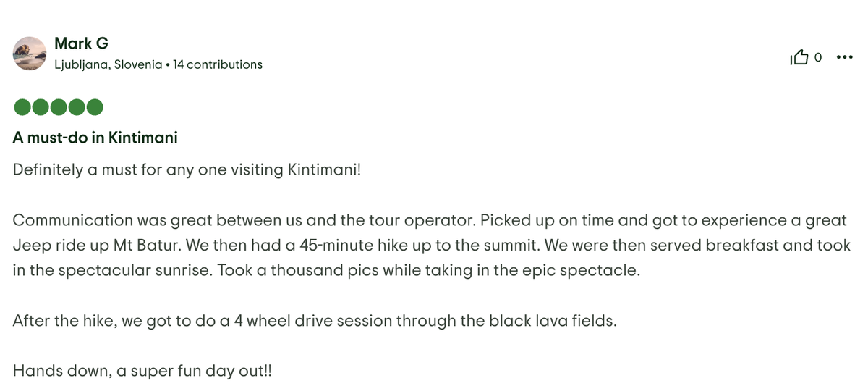Click the helpful vote count "0"
868x386 pixels.
818,57
